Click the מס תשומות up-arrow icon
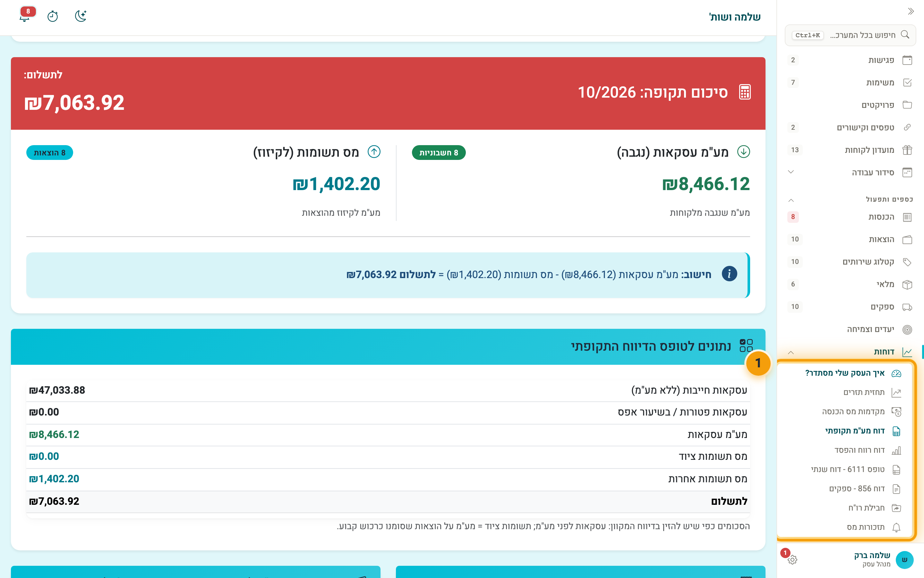924x578 pixels. coord(374,152)
